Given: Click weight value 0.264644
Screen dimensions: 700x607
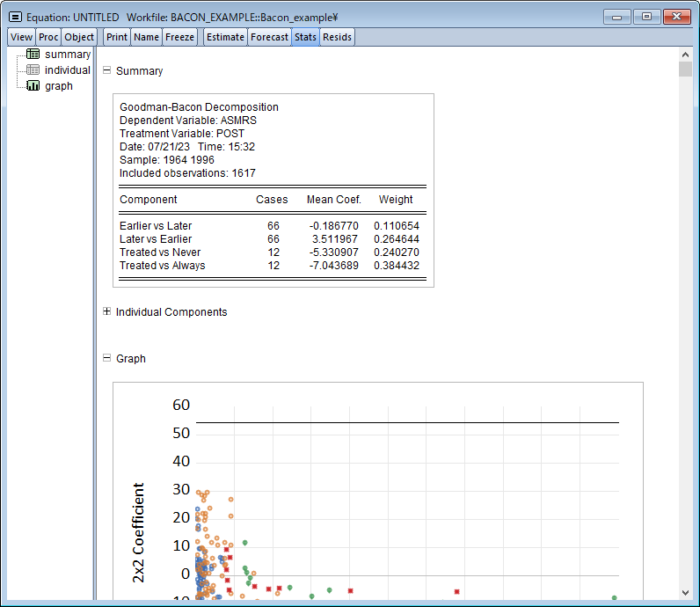Looking at the screenshot, I should tap(397, 239).
